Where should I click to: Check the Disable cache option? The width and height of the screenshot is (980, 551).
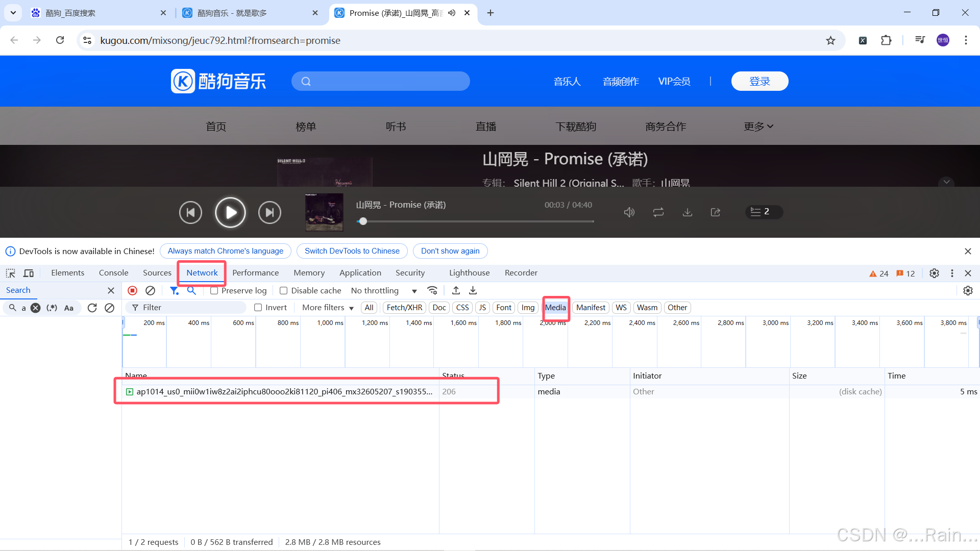pyautogui.click(x=284, y=291)
